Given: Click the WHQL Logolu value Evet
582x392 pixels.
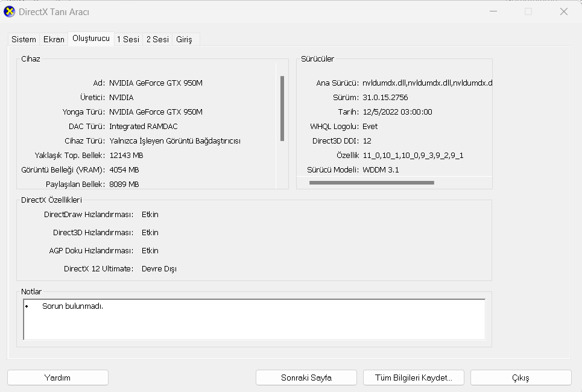Looking at the screenshot, I should coord(370,126).
